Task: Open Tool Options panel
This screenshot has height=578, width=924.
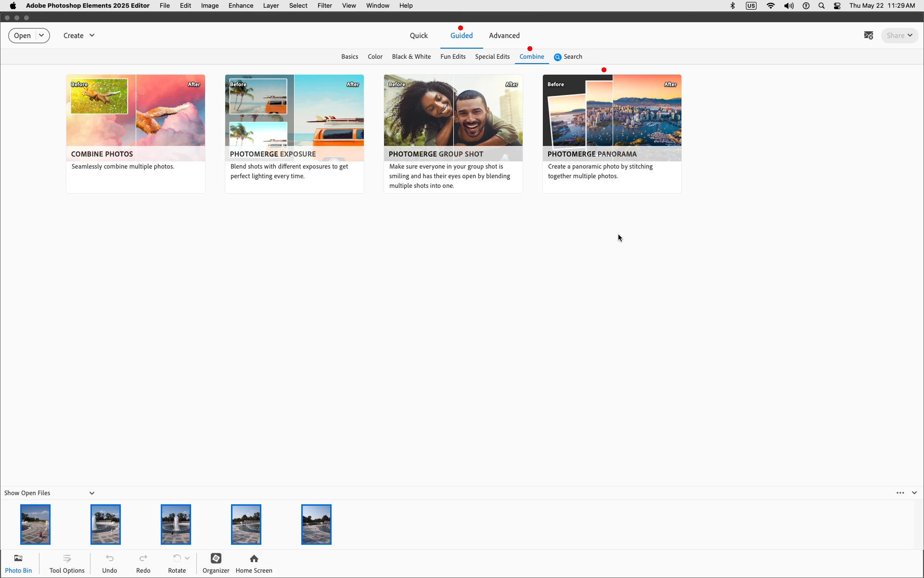Action: [67, 563]
